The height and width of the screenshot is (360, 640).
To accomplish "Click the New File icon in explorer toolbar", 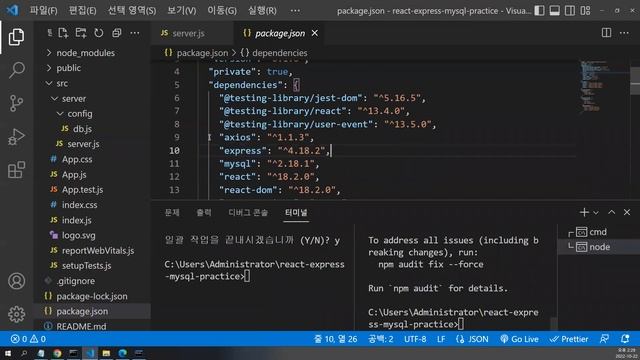I will point(63,33).
